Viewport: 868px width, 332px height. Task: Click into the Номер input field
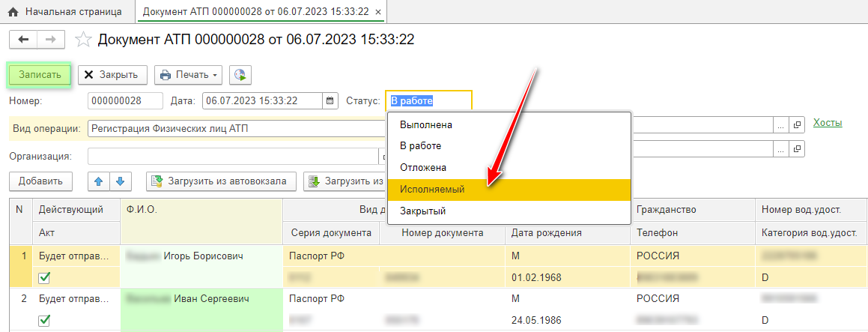point(124,101)
